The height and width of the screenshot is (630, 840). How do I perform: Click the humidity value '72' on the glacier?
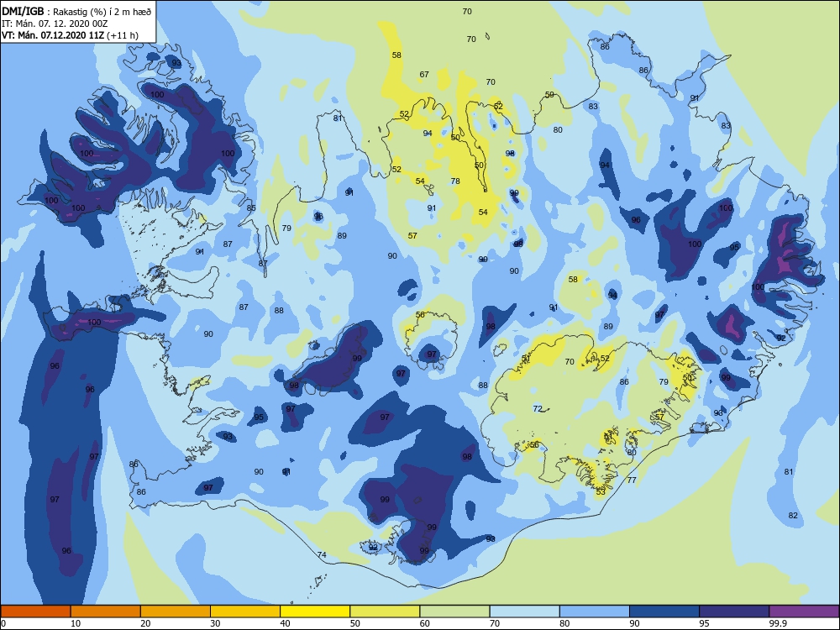(x=538, y=409)
